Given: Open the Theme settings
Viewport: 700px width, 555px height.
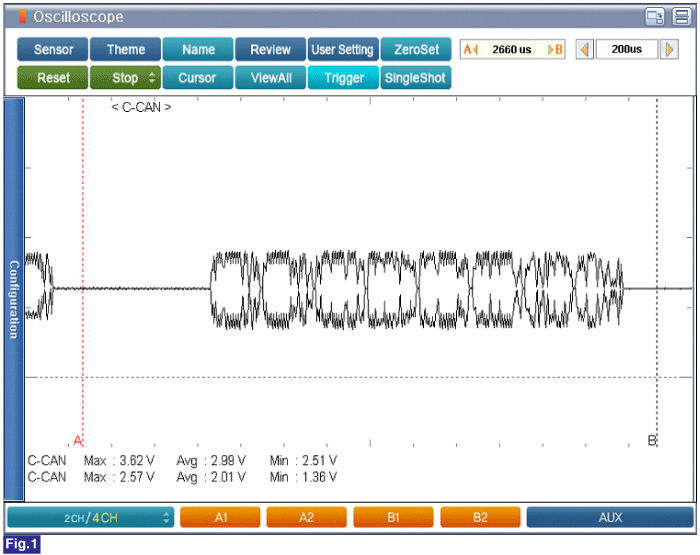Looking at the screenshot, I should point(125,49).
